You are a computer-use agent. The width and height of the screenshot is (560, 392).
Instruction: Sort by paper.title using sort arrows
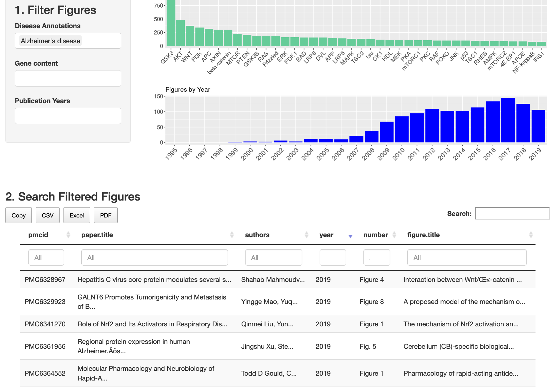pyautogui.click(x=232, y=235)
